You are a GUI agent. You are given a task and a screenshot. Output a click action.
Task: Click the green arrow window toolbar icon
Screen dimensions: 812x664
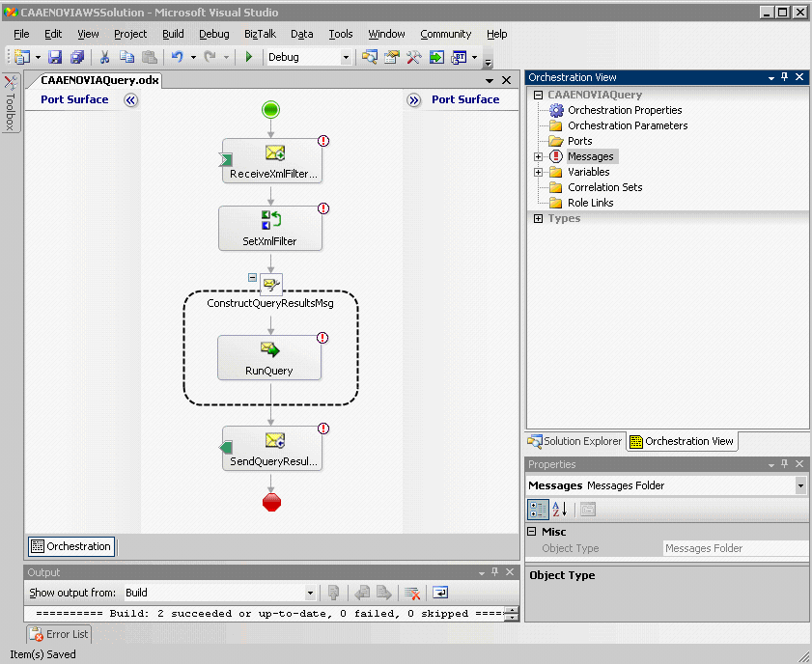436,57
